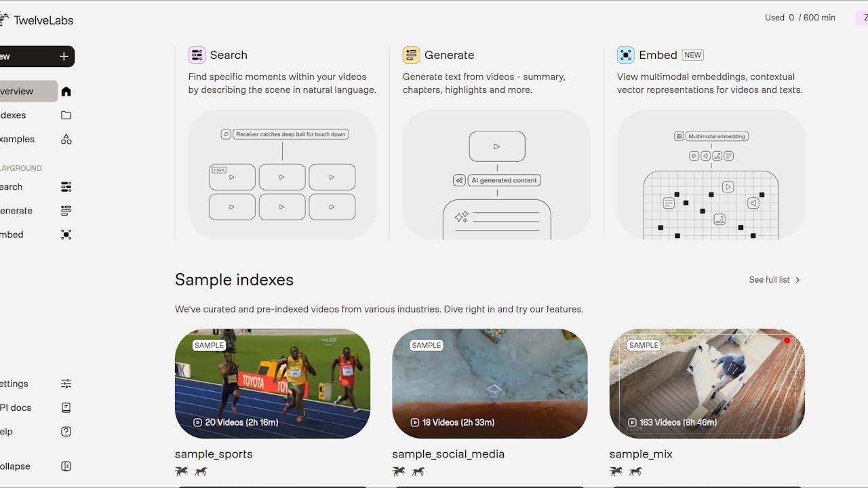
Task: Open the See full list link
Action: point(769,280)
